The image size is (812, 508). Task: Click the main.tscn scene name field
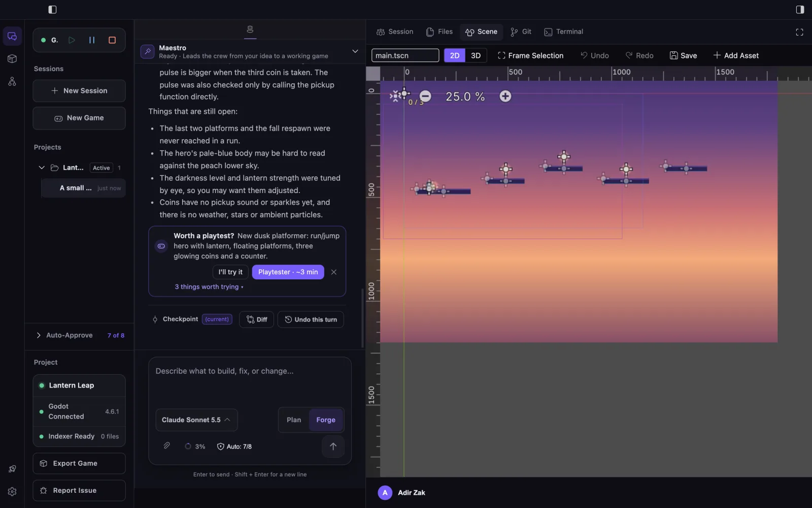[x=405, y=55]
